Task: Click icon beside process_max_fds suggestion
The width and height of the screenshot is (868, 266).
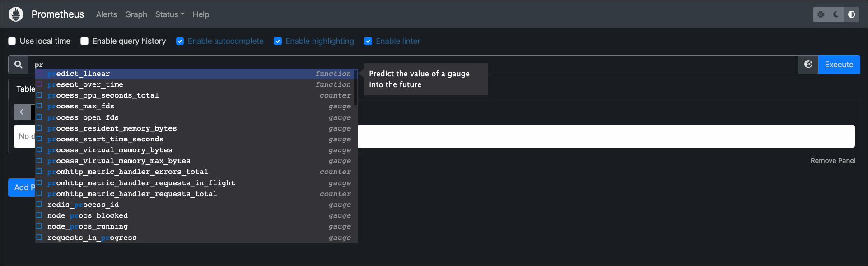Action: (x=39, y=106)
